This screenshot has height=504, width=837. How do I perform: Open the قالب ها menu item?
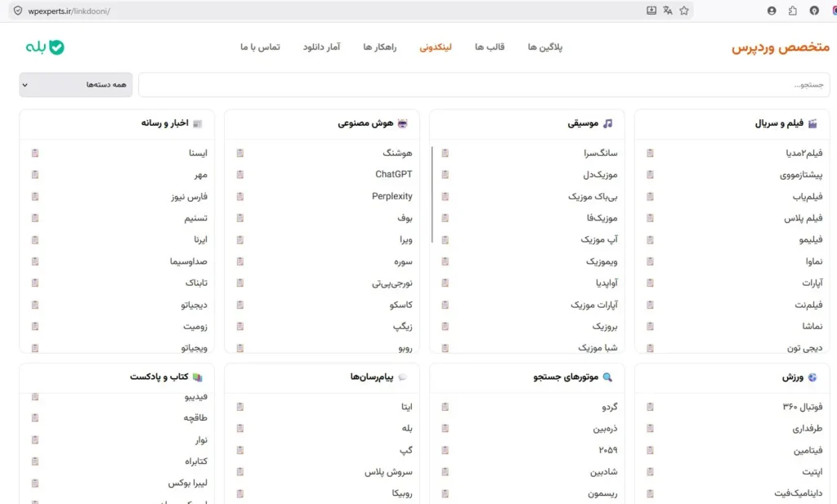pos(490,47)
